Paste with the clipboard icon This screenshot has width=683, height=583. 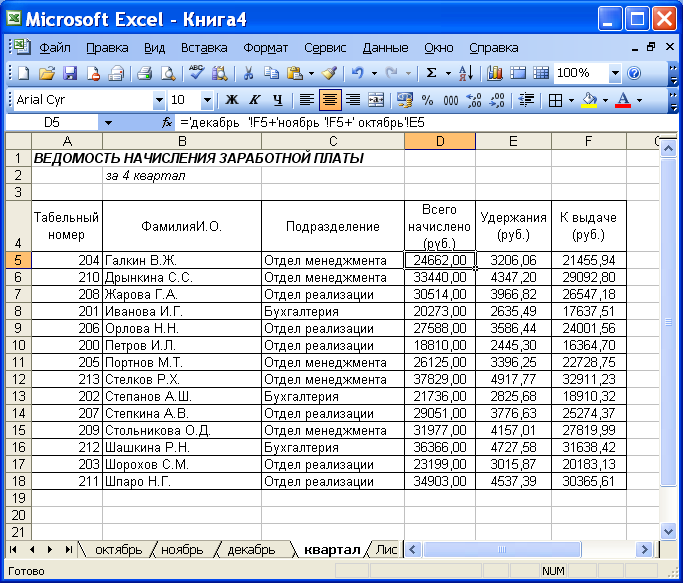click(x=295, y=73)
